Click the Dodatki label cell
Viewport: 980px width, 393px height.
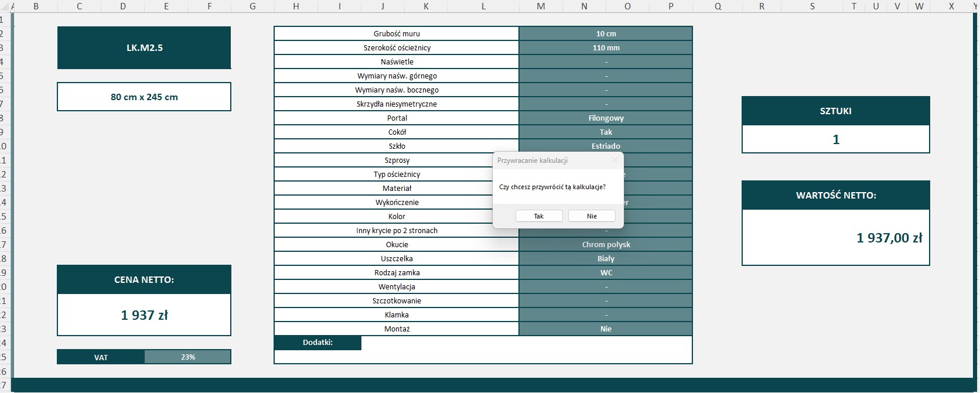point(317,343)
